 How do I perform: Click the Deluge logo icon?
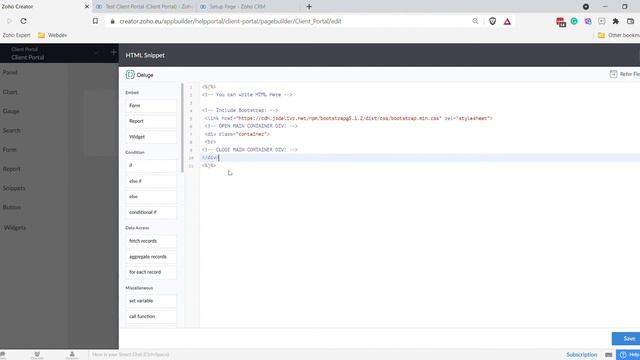(130, 74)
